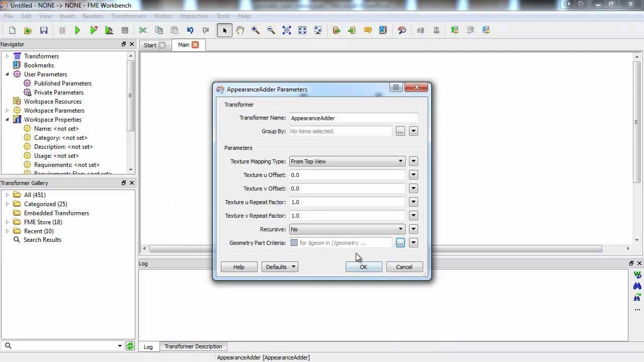644x362 pixels.
Task: Open the File menu
Action: click(9, 16)
